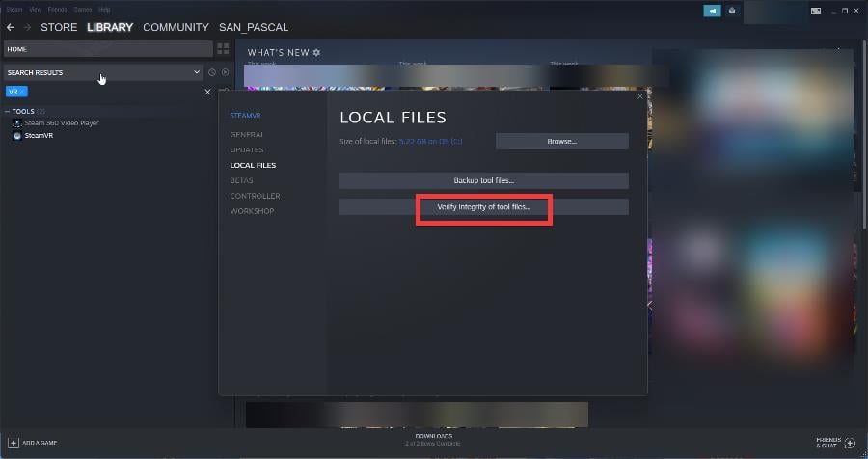Go to the Community tab

176,27
